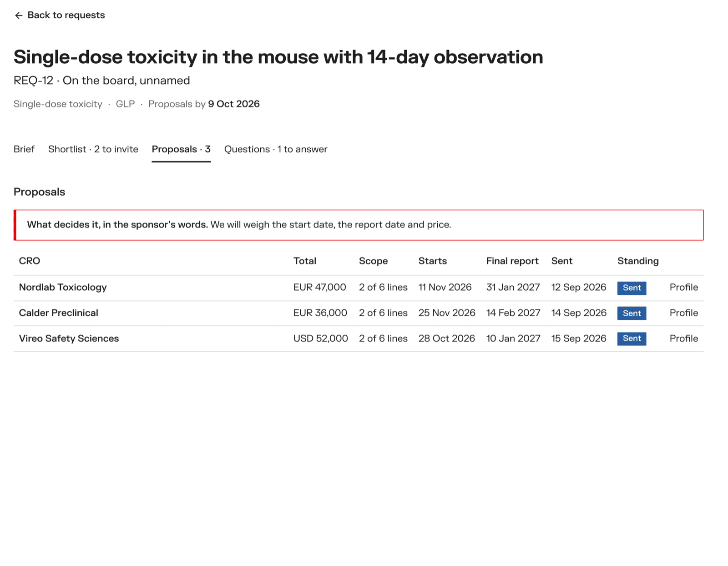
Task: Click the EUR 36,000 total
Action: (x=320, y=313)
